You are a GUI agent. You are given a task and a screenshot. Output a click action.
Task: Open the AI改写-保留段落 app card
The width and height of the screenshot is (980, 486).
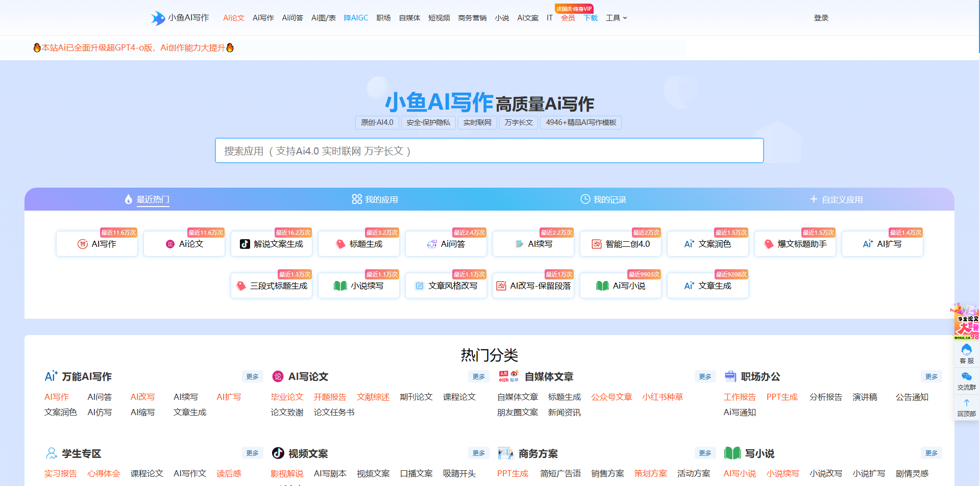coord(533,286)
